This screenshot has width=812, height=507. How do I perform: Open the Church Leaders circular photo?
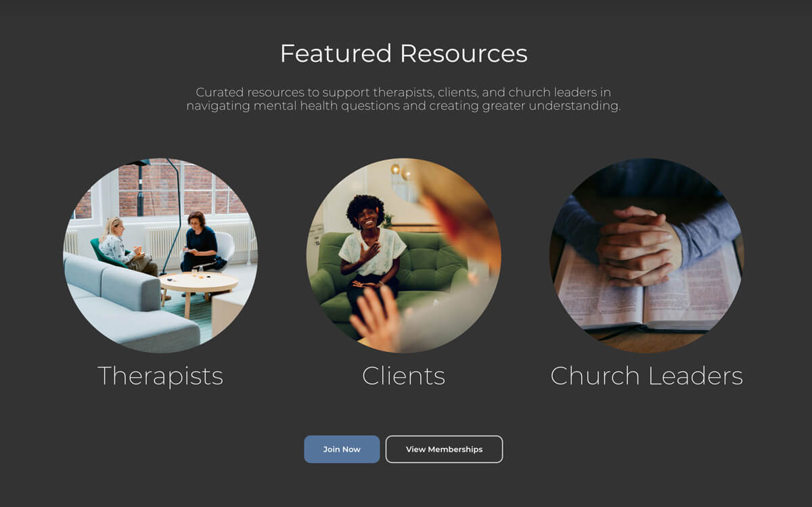tap(647, 256)
